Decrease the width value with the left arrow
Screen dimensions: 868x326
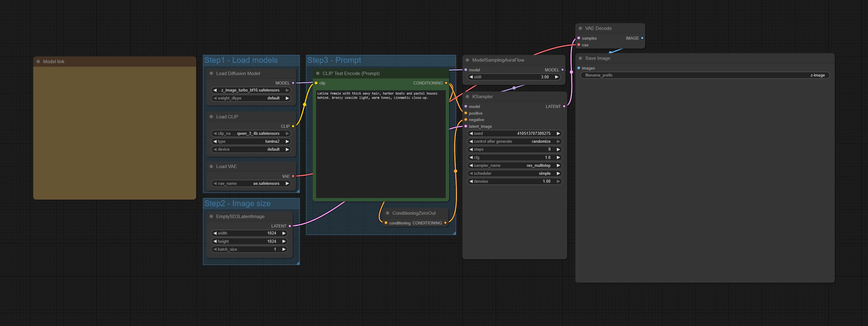tap(215, 233)
